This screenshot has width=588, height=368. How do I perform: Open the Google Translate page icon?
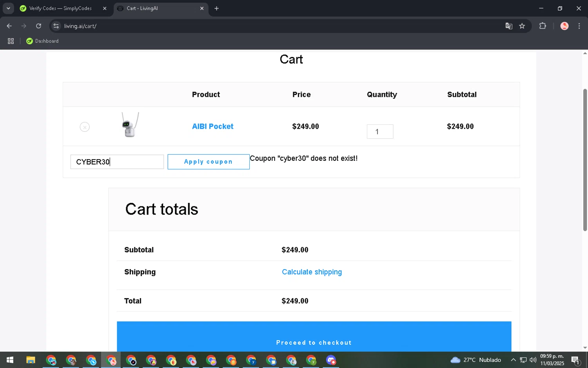click(509, 26)
